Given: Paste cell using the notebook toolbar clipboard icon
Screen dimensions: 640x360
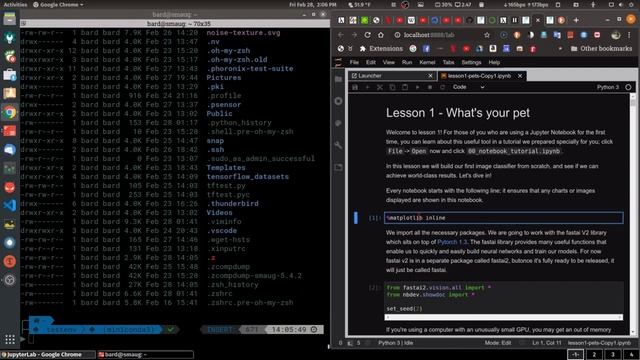Looking at the screenshot, I should point(405,87).
